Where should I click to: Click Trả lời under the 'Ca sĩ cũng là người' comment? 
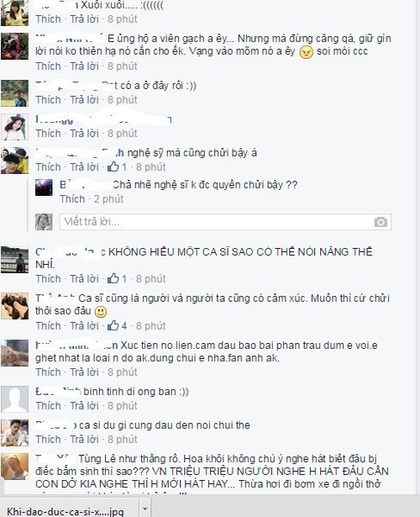click(84, 326)
